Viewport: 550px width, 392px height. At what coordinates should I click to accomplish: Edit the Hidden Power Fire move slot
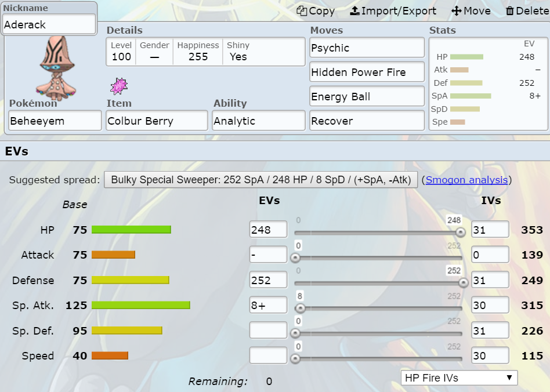click(367, 72)
